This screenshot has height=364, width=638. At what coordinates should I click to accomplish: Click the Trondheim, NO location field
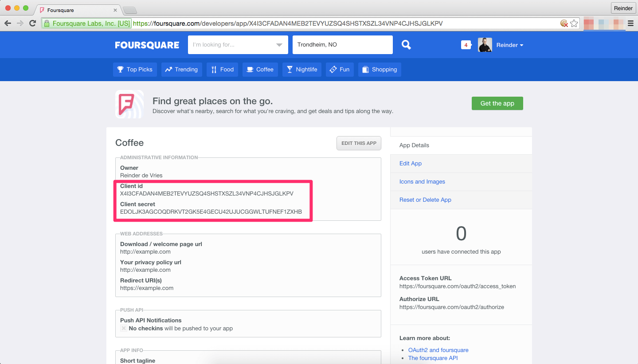coord(342,45)
